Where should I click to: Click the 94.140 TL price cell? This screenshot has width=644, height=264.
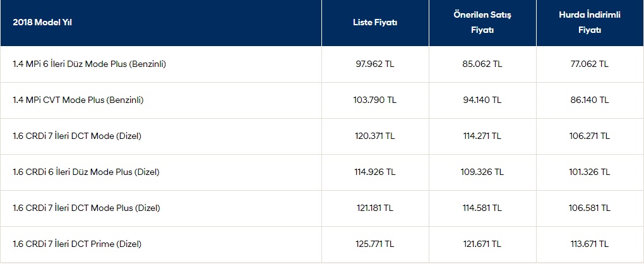pos(482,100)
